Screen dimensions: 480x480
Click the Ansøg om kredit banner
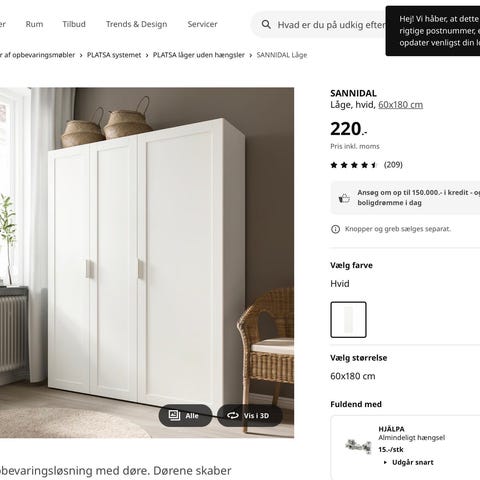click(405, 198)
